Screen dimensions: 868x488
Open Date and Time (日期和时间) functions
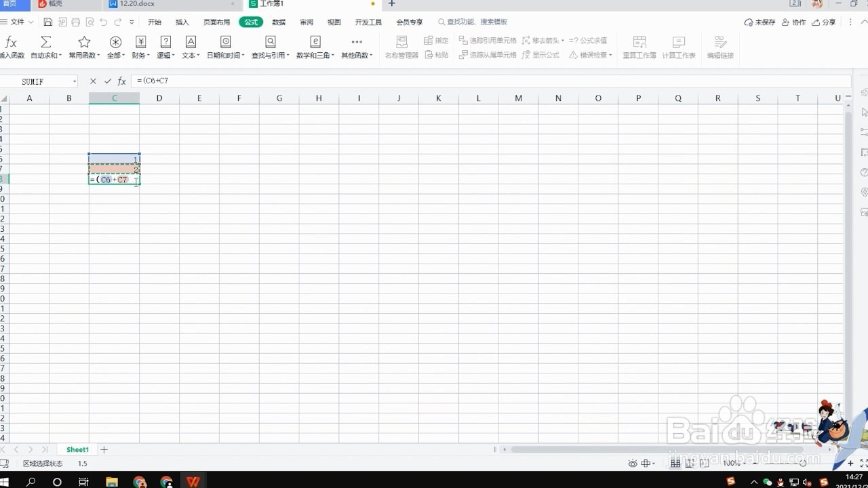click(226, 42)
